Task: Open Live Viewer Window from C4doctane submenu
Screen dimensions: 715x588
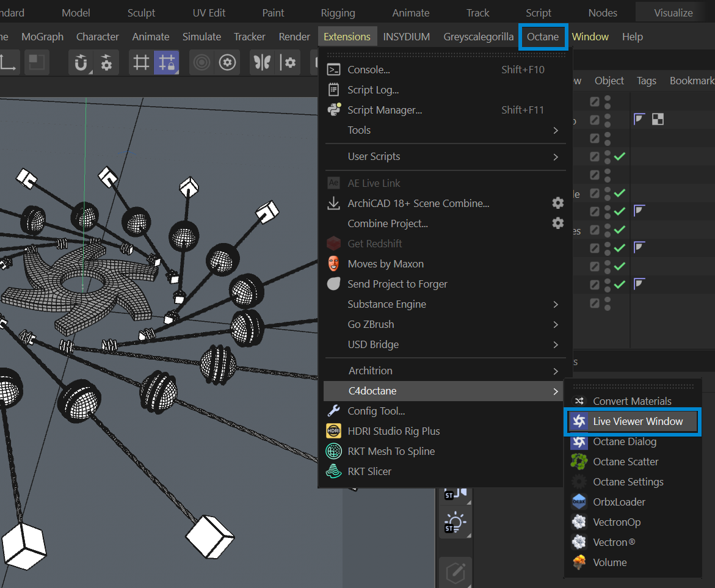Action: coord(637,421)
